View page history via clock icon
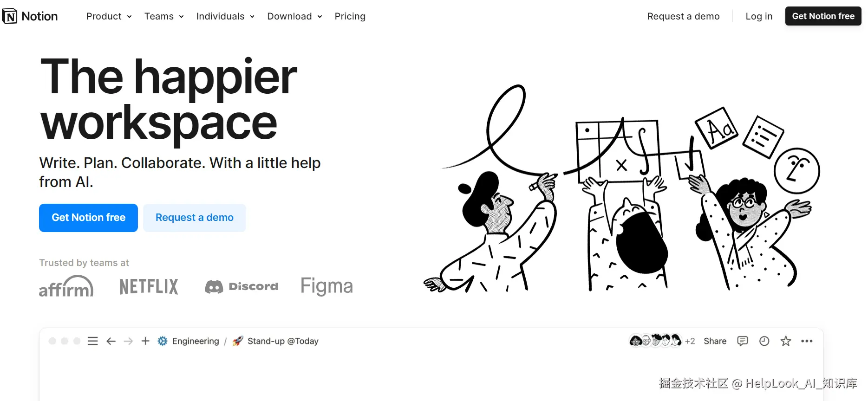Viewport: 868px width, 401px height. coord(764,341)
